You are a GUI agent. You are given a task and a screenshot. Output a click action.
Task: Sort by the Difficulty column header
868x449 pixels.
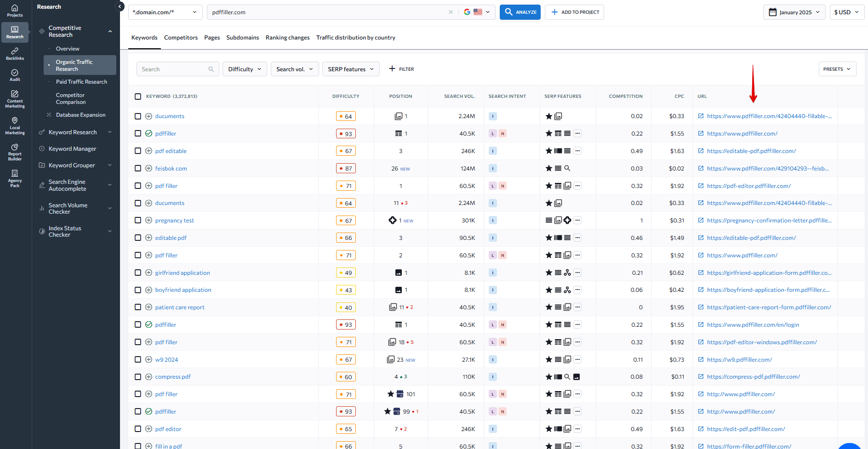(346, 96)
